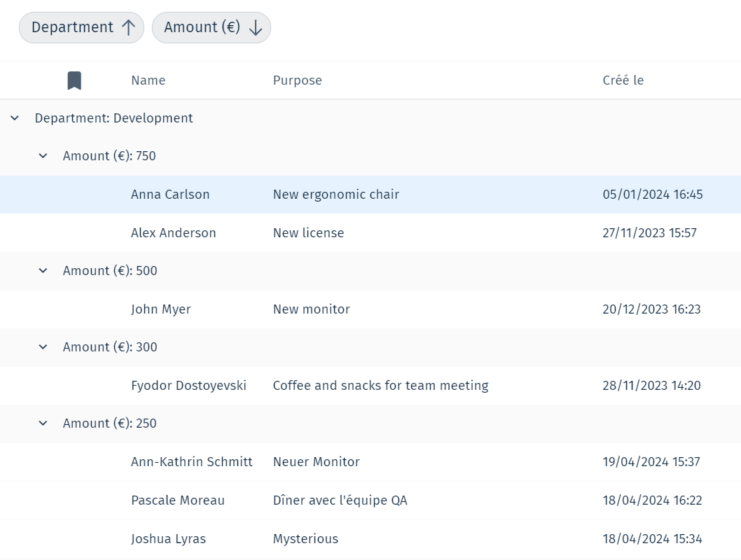Collapse the Amount (€): 300 group
The width and height of the screenshot is (741, 560).
pos(43,347)
